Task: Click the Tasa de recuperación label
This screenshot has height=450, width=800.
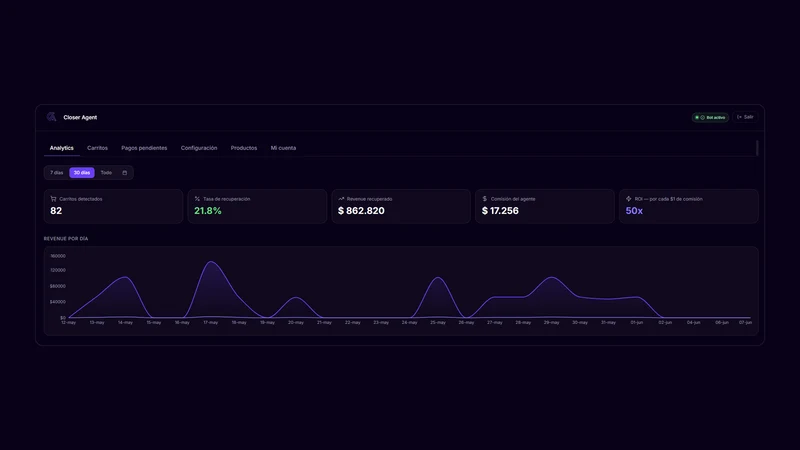Action: point(227,199)
